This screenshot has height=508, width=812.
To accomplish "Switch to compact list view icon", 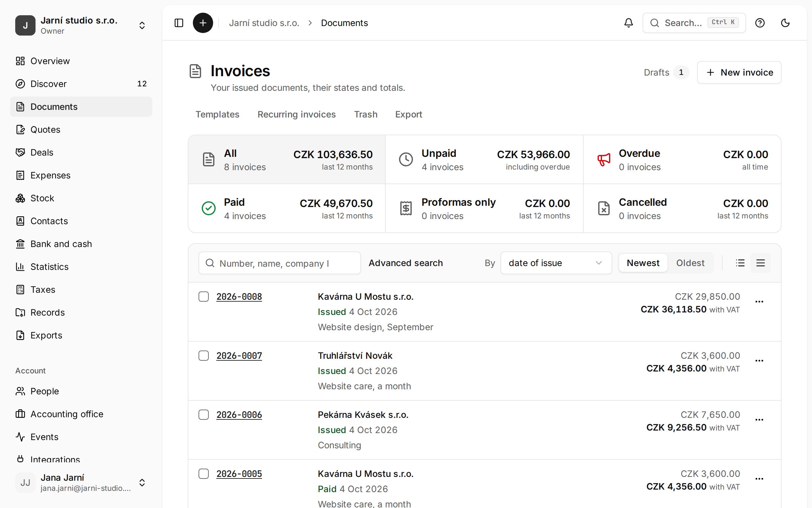I will tap(740, 263).
